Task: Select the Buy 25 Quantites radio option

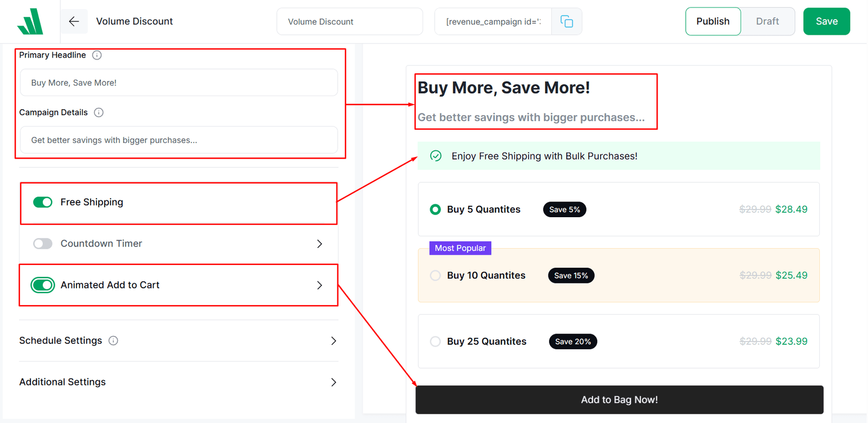Action: click(x=435, y=342)
